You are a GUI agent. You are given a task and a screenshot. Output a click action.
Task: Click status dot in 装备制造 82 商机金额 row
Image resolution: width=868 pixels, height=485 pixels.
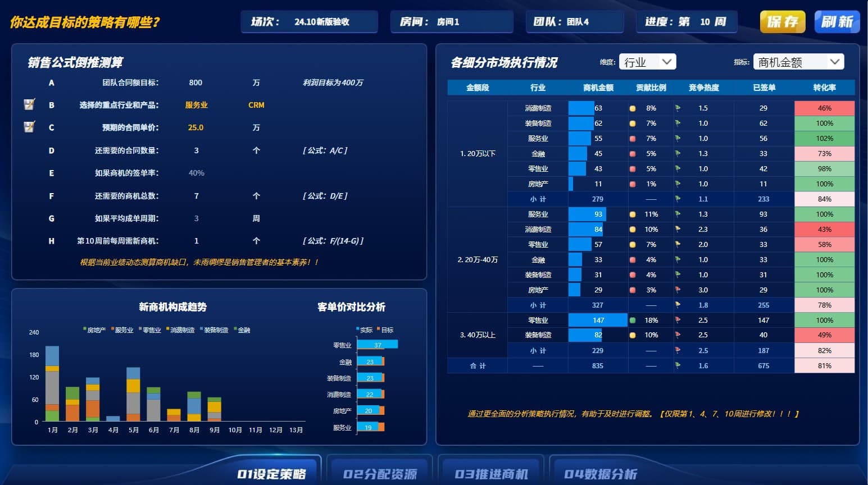(633, 335)
